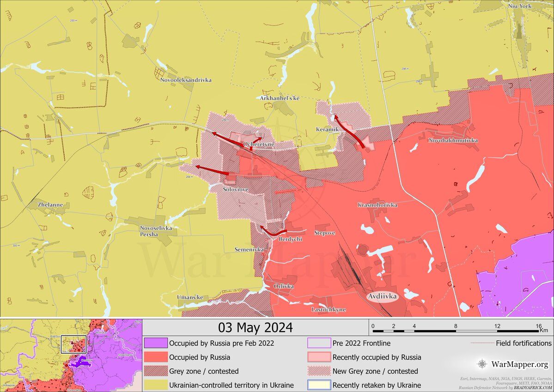Select the Recently retaken by Ukraine swatch

[319, 385]
